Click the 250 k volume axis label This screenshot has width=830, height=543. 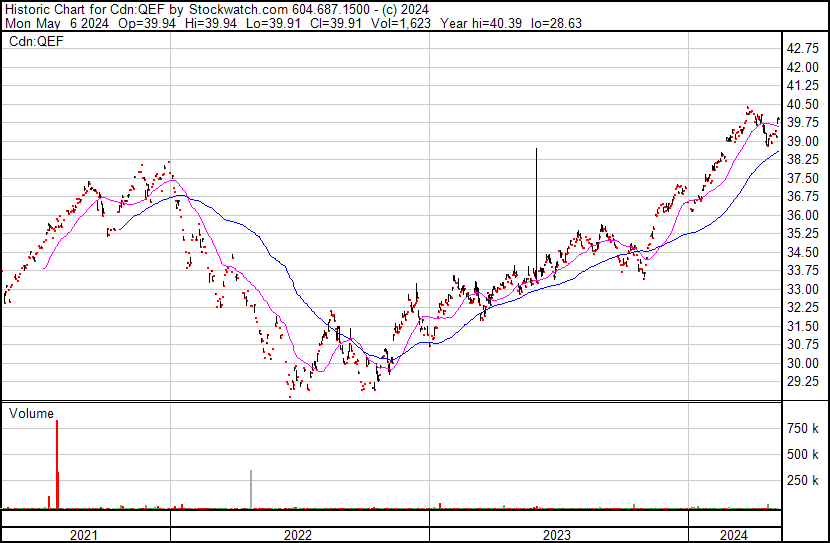pyautogui.click(x=804, y=482)
